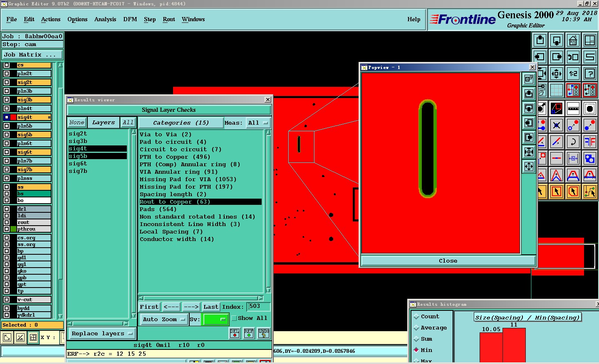Screen dimensions: 599x364
Task: Select 'PTH to Copper (496)' category
Action: (x=175, y=157)
